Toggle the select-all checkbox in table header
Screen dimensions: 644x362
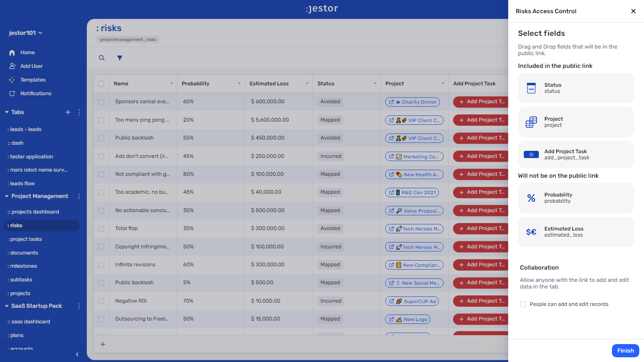point(101,83)
